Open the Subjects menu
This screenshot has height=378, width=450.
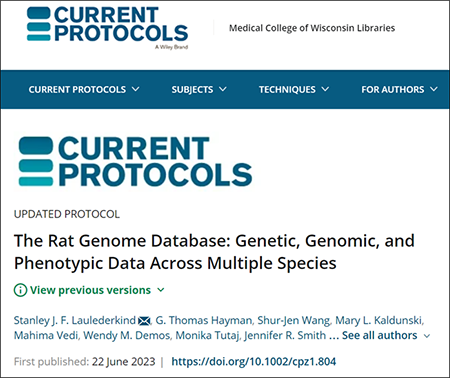pyautogui.click(x=199, y=89)
